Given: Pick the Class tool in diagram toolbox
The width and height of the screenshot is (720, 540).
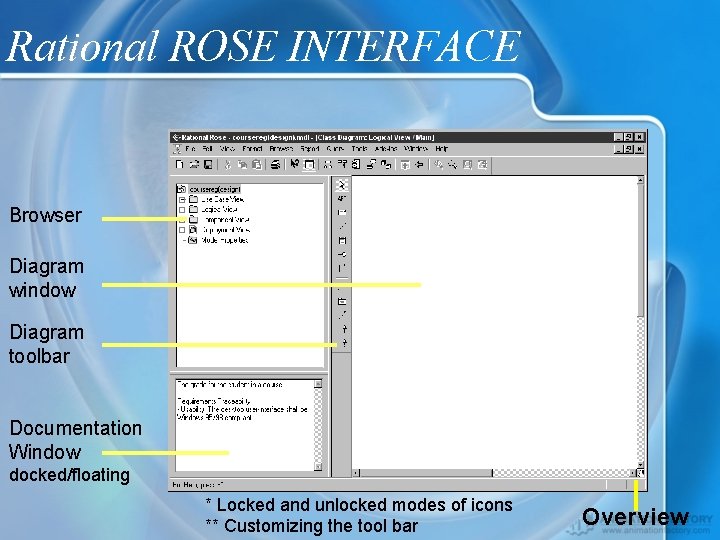Looking at the screenshot, I should point(342,240).
